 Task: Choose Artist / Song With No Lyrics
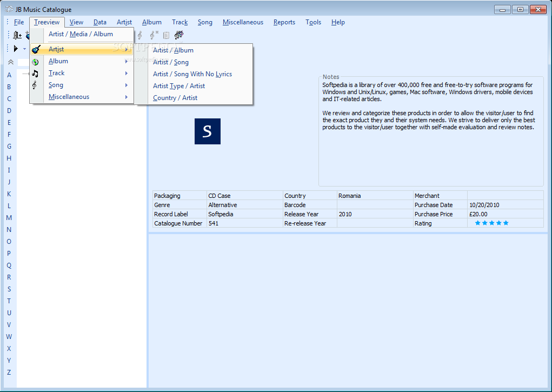193,74
